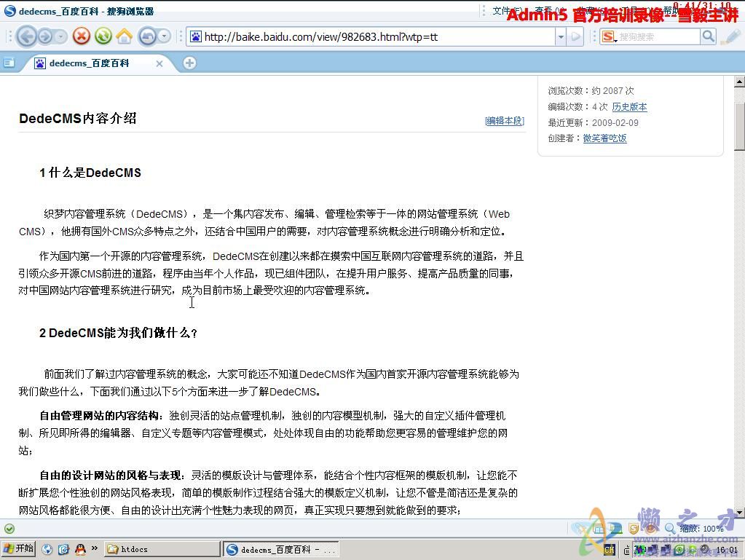Restore closed page with the undo arrow icon

[x=147, y=36]
